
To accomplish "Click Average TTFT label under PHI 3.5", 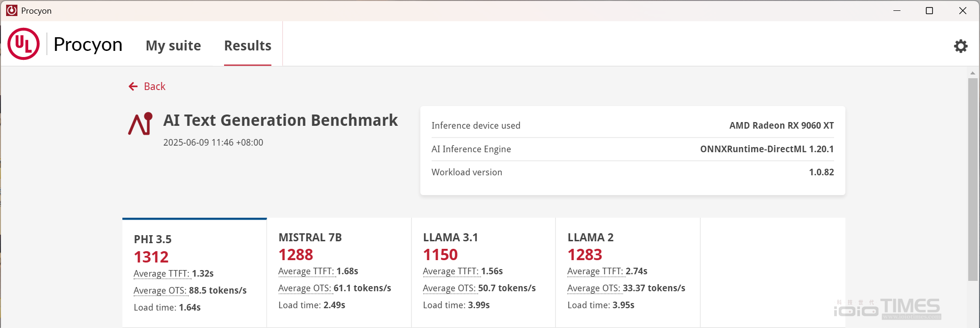I will point(161,273).
